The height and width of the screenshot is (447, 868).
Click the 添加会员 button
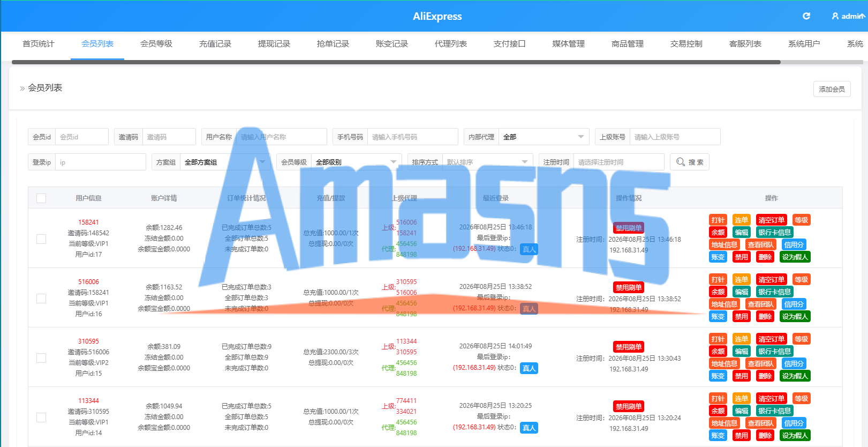click(x=832, y=89)
